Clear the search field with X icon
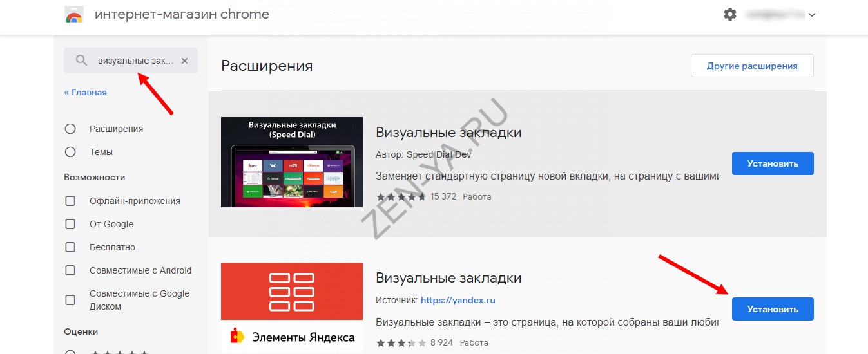 pos(184,61)
